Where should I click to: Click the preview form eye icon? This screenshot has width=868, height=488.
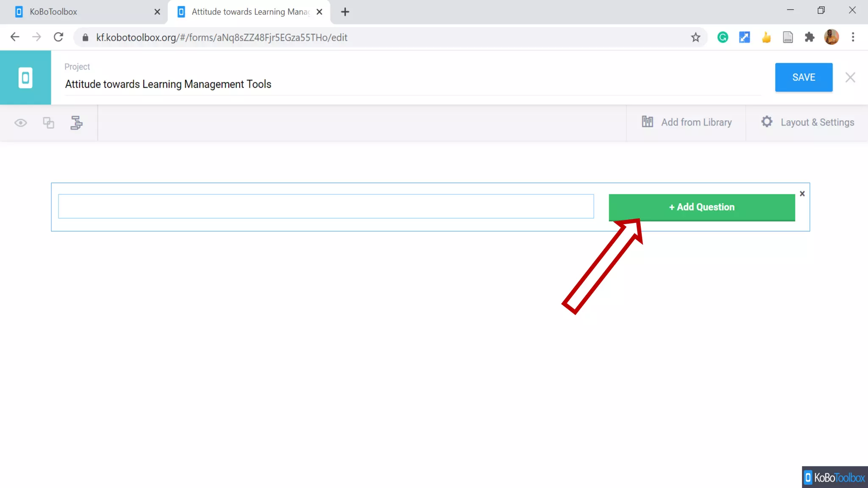pos(20,123)
